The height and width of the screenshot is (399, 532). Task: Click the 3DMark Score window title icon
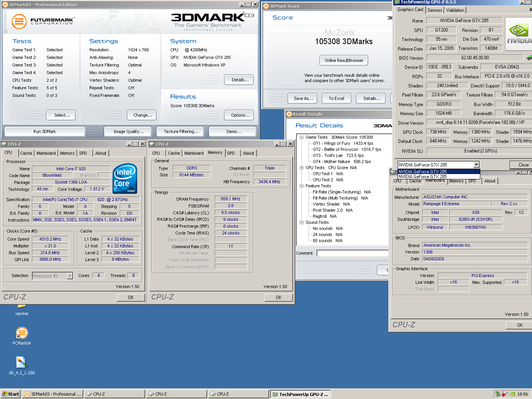point(266,6)
